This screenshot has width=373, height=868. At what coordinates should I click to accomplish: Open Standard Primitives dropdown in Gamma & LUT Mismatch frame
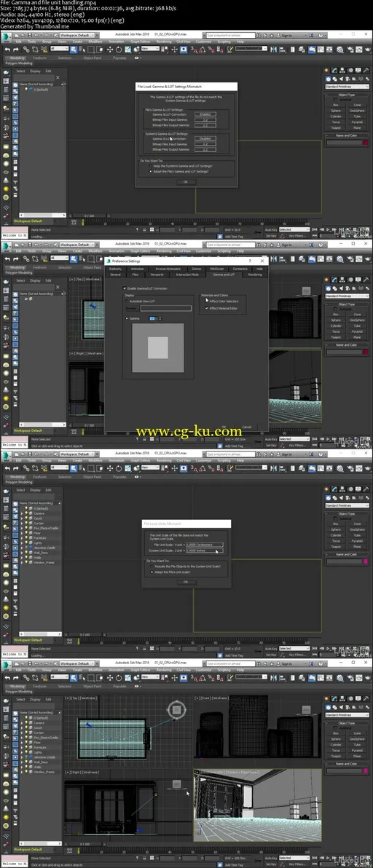(347, 87)
